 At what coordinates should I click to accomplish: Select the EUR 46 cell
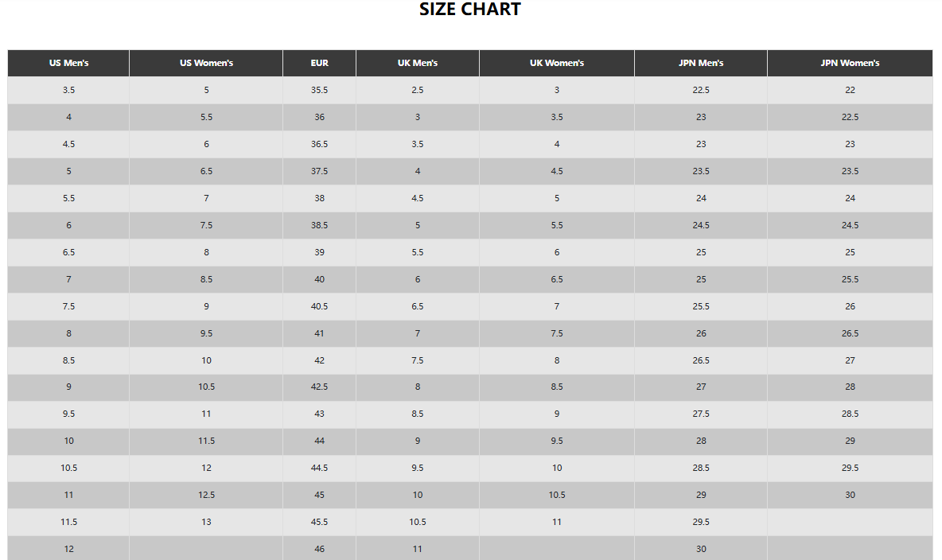319,549
